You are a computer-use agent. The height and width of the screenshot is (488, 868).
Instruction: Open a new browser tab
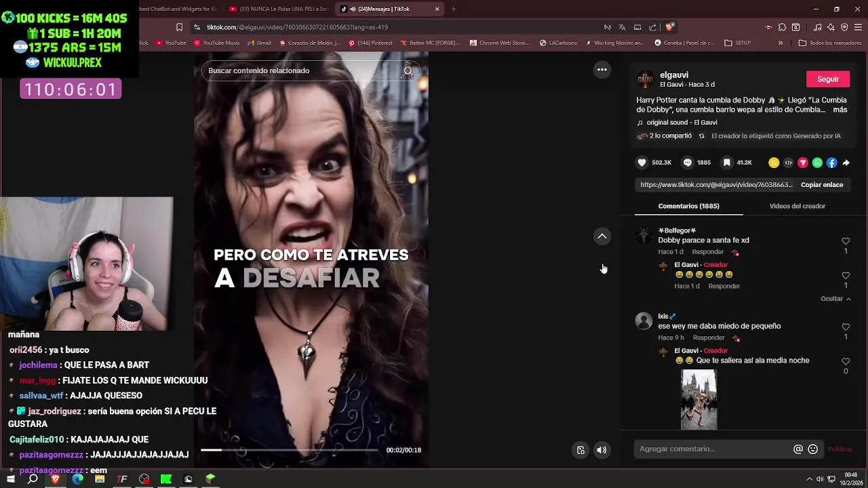coord(454,9)
